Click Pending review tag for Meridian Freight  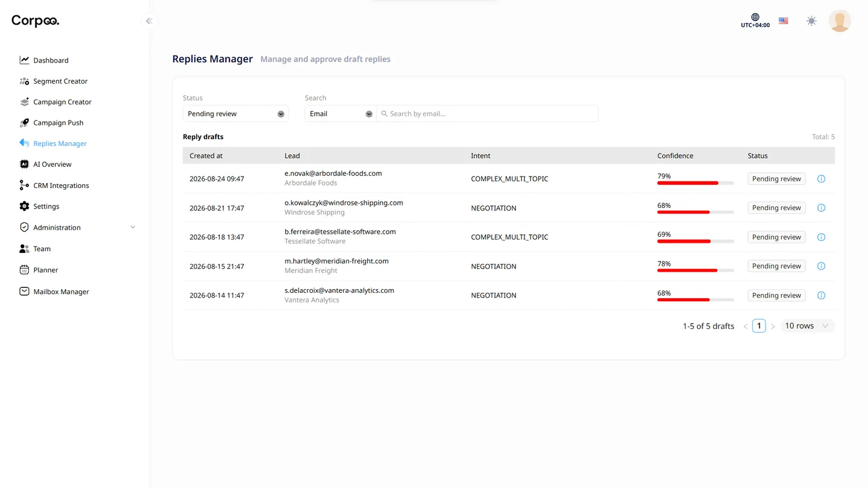[776, 266]
